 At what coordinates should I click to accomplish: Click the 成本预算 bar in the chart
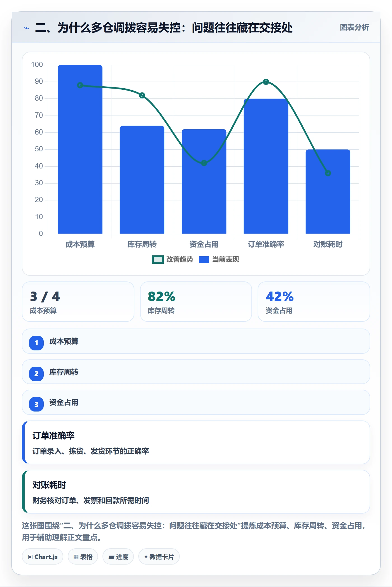click(x=80, y=149)
